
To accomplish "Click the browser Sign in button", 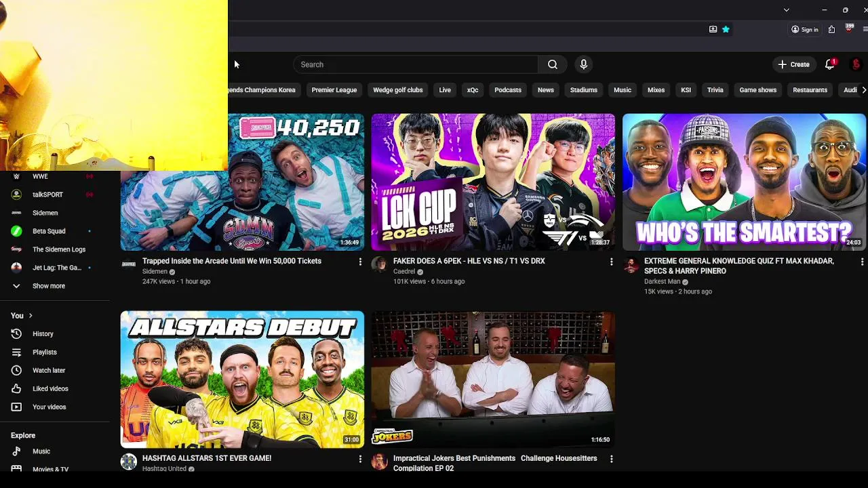I will [805, 29].
